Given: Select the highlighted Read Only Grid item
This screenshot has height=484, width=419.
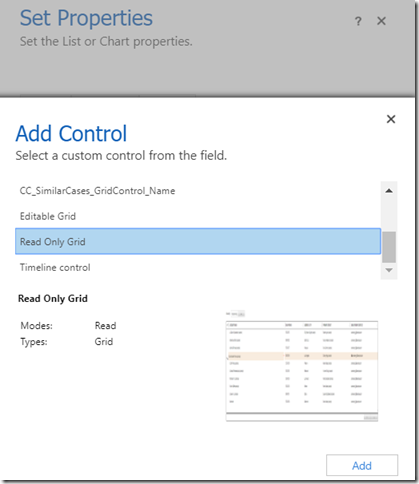Looking at the screenshot, I should [x=198, y=241].
